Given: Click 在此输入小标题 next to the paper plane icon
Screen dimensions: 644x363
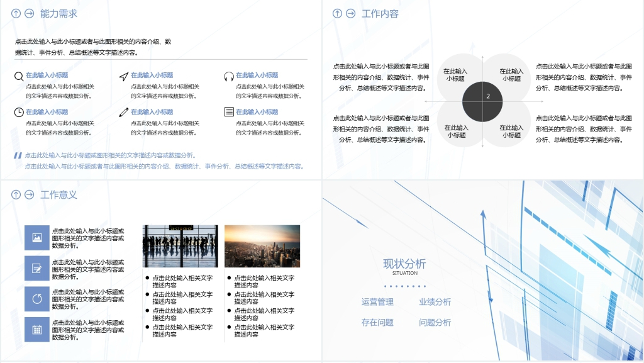Looking at the screenshot, I should pos(152,75).
